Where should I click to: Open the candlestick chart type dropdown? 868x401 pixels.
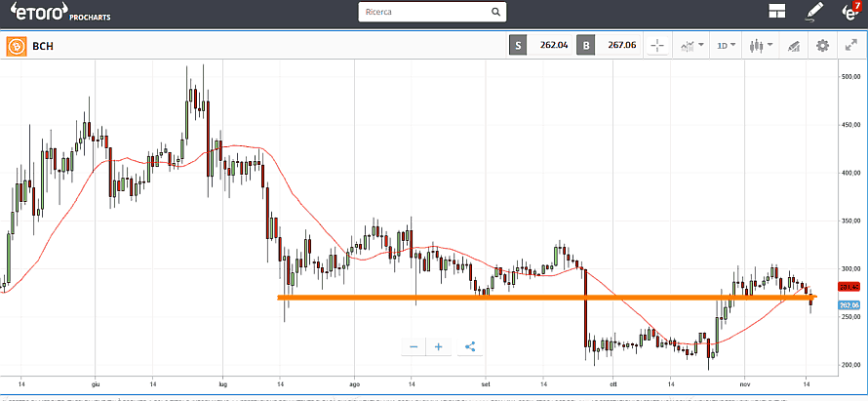(760, 46)
